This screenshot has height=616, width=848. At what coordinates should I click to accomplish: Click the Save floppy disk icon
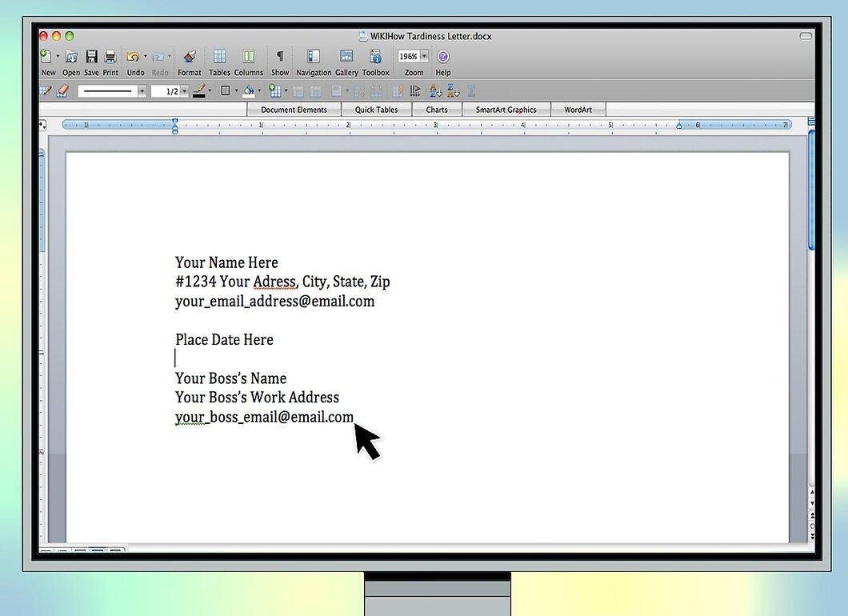(x=91, y=56)
